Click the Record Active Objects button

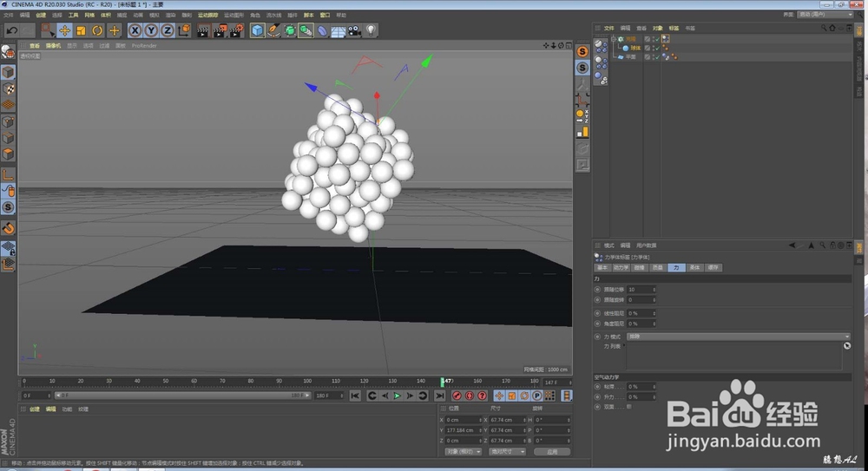457,396
